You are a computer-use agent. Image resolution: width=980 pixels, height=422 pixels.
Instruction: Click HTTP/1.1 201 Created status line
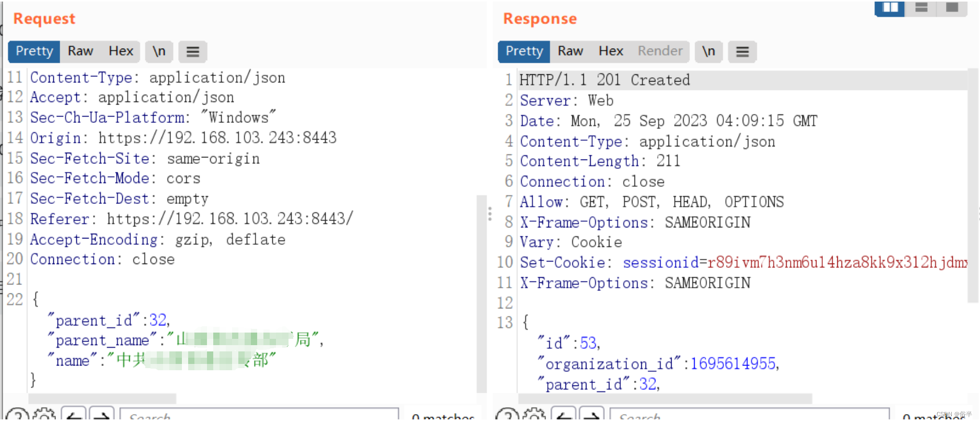click(605, 80)
